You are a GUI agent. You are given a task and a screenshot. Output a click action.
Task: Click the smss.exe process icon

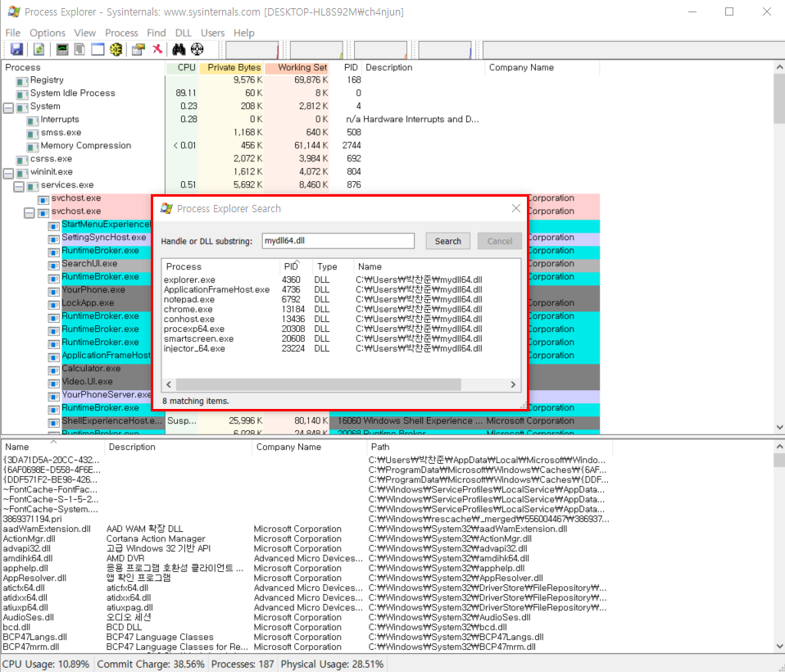[x=33, y=134]
